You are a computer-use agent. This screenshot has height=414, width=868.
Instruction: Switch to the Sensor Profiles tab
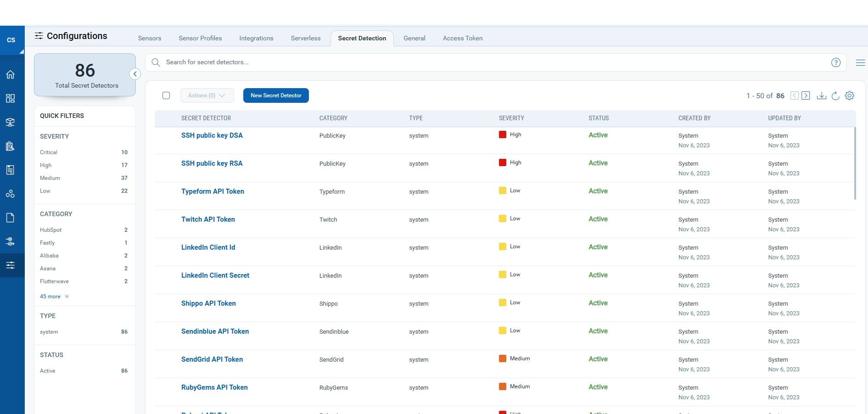200,39
